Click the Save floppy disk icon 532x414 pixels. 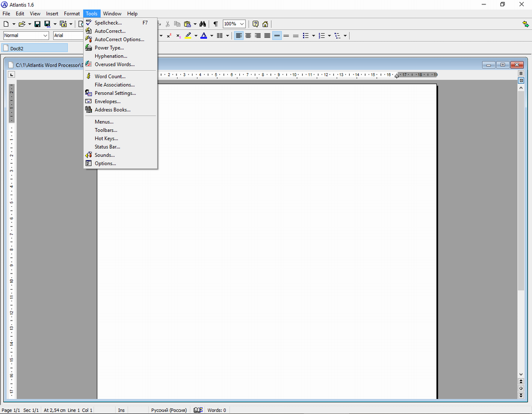[37, 24]
